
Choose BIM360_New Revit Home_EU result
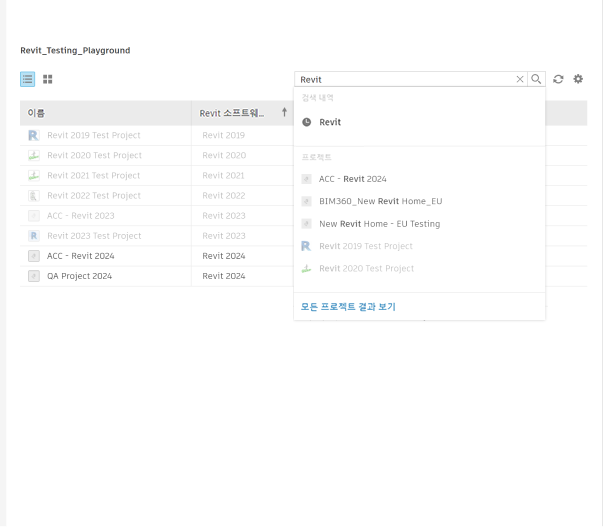(420, 201)
